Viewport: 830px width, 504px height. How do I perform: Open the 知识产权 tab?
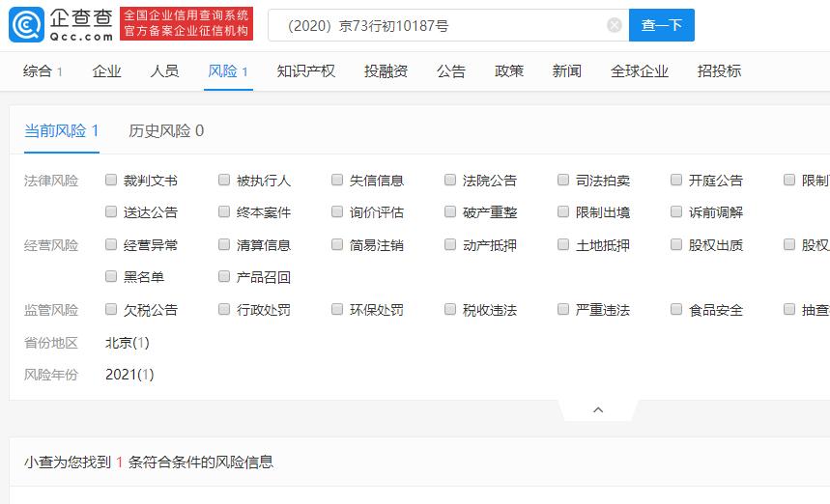tap(306, 70)
